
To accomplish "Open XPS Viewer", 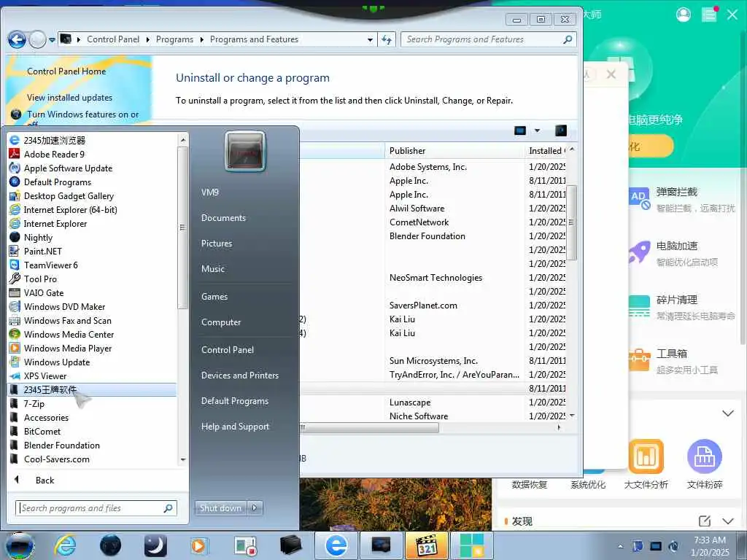I will (x=44, y=376).
